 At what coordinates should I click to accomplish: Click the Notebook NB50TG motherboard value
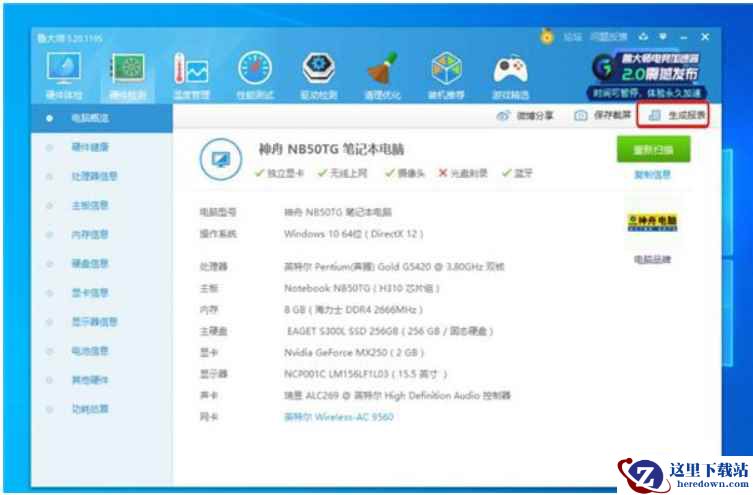click(362, 288)
